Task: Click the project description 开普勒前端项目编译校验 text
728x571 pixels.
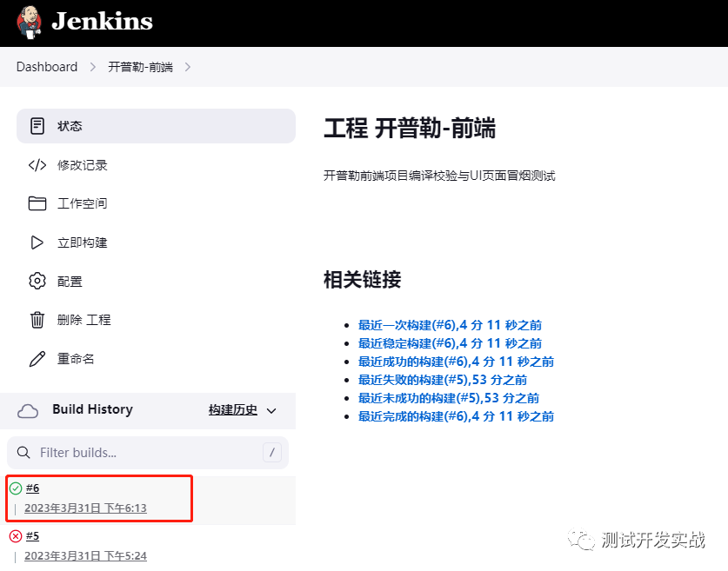Action: pos(439,176)
